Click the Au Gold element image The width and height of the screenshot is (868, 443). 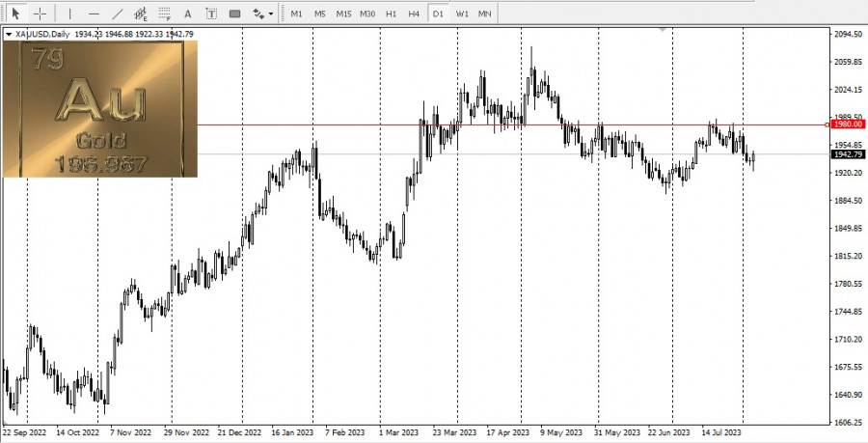(x=100, y=108)
